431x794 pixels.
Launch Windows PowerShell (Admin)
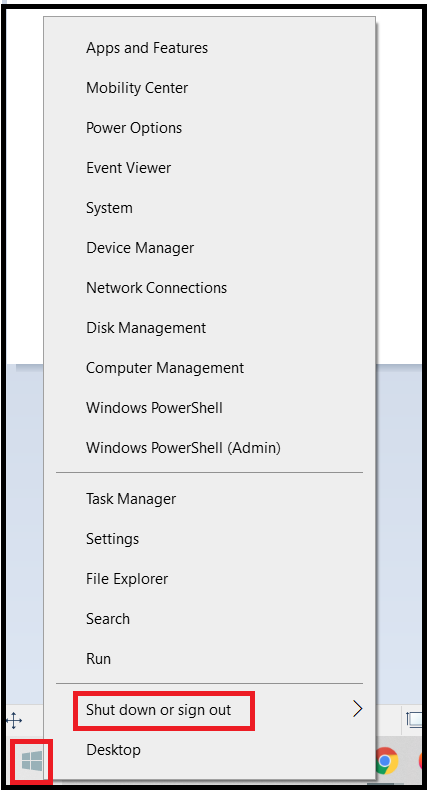pyautogui.click(x=183, y=448)
